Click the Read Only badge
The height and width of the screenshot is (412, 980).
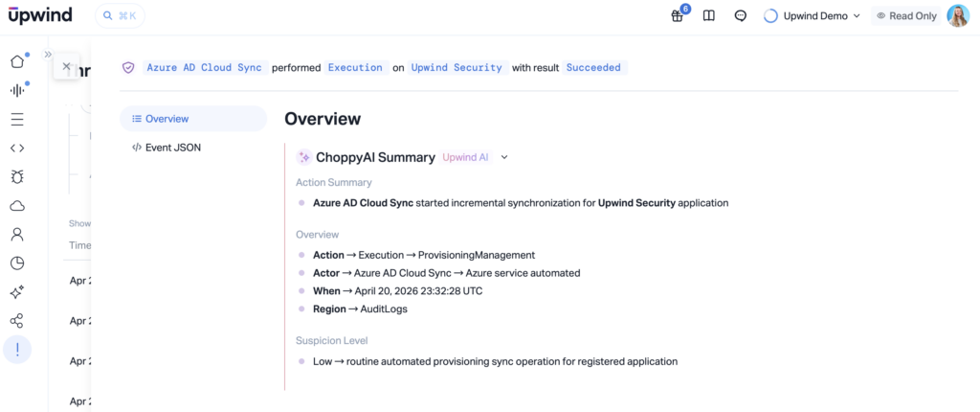(x=906, y=16)
